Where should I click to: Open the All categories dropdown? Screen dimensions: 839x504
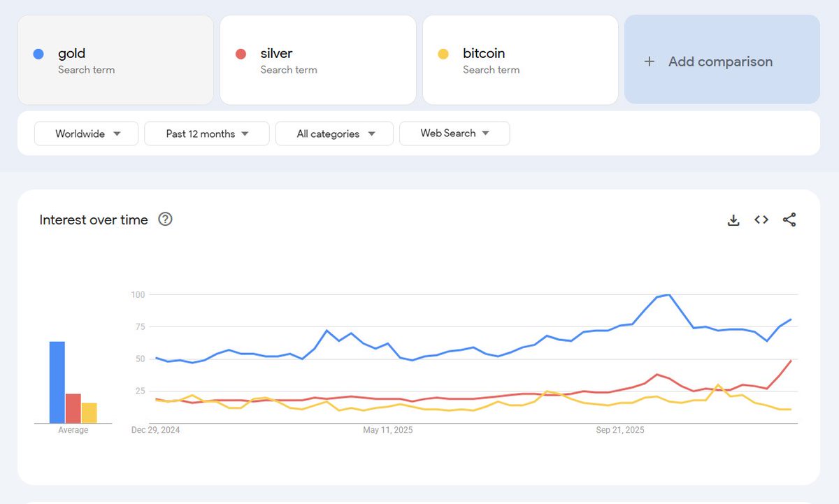coord(335,134)
